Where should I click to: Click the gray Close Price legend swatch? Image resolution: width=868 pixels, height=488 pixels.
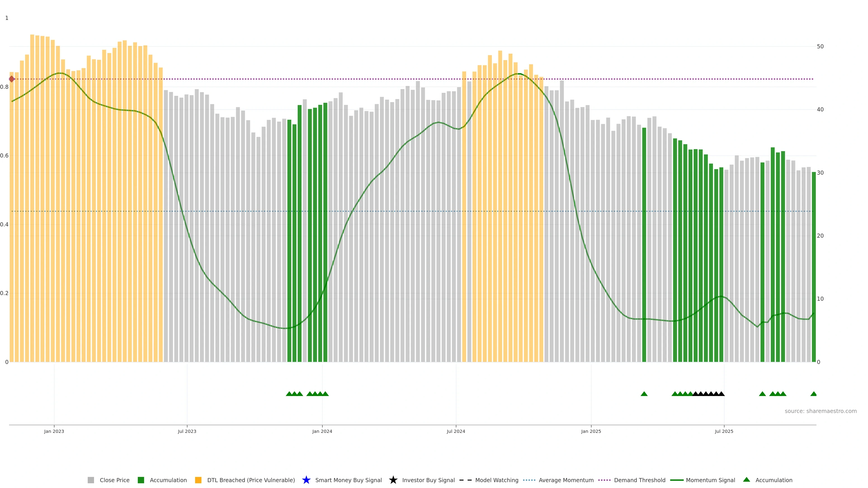click(x=91, y=480)
